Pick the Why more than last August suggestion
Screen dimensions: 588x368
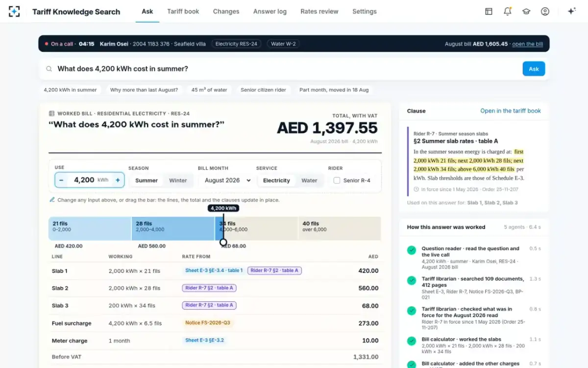point(144,90)
